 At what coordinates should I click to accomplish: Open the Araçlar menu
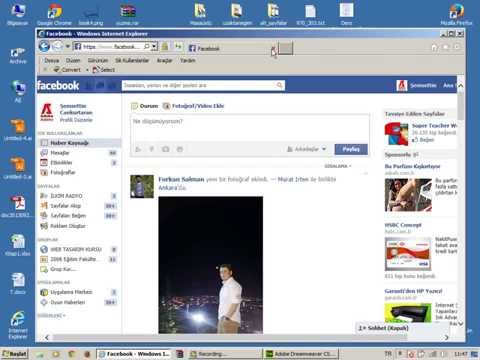coord(164,60)
